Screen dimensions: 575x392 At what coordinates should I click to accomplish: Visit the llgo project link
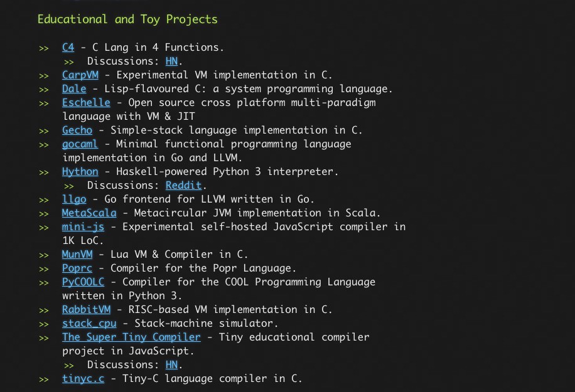coord(74,199)
